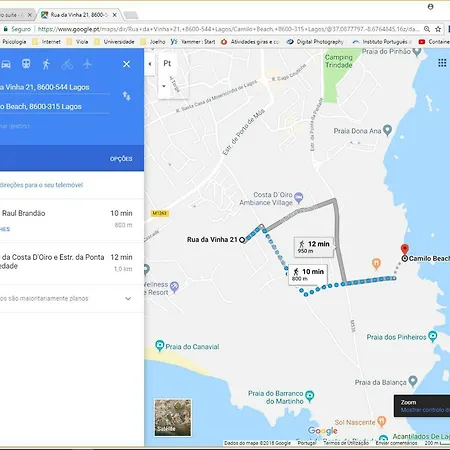450x450 pixels.
Task: Open the Yammer : Start bookmark
Action: click(x=193, y=42)
